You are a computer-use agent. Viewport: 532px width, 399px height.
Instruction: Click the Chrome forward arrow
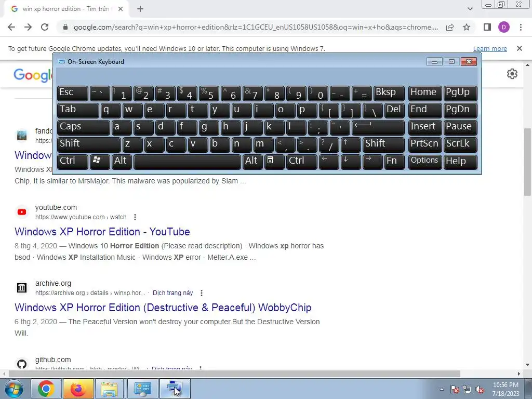pyautogui.click(x=28, y=27)
